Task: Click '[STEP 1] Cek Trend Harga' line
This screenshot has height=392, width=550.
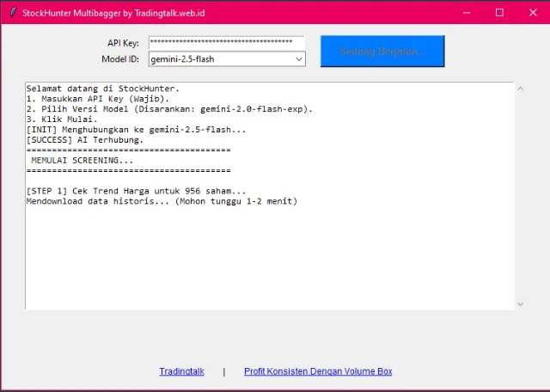Action: point(136,191)
